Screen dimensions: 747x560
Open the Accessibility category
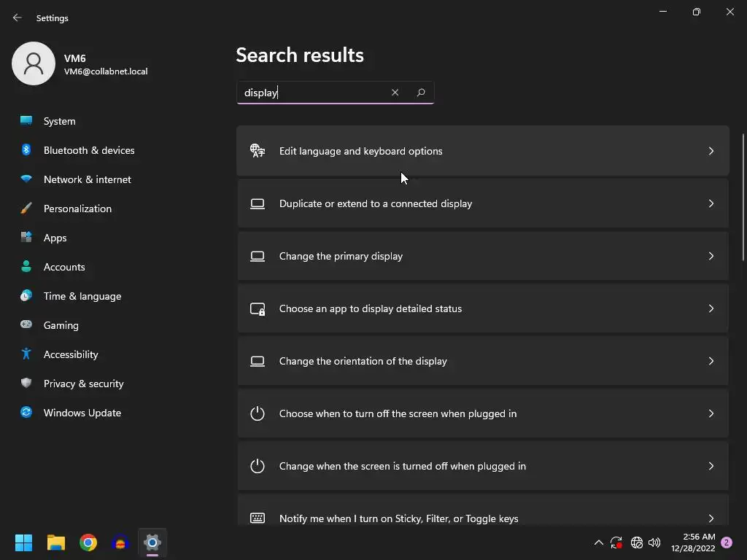click(71, 354)
